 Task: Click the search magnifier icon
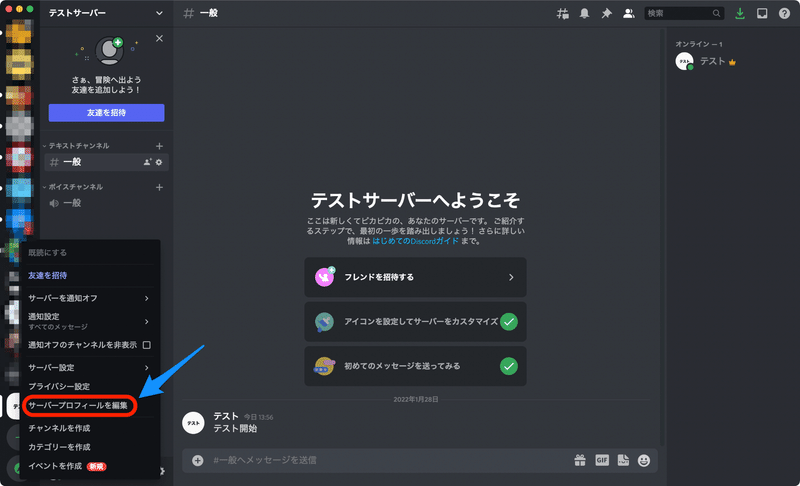pos(716,13)
